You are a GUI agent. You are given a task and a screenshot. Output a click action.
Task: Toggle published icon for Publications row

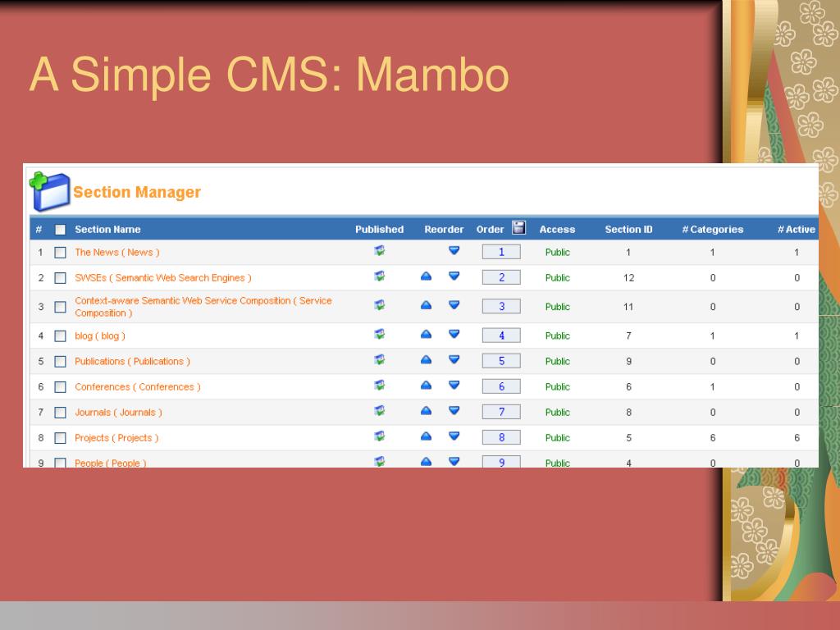tap(379, 359)
